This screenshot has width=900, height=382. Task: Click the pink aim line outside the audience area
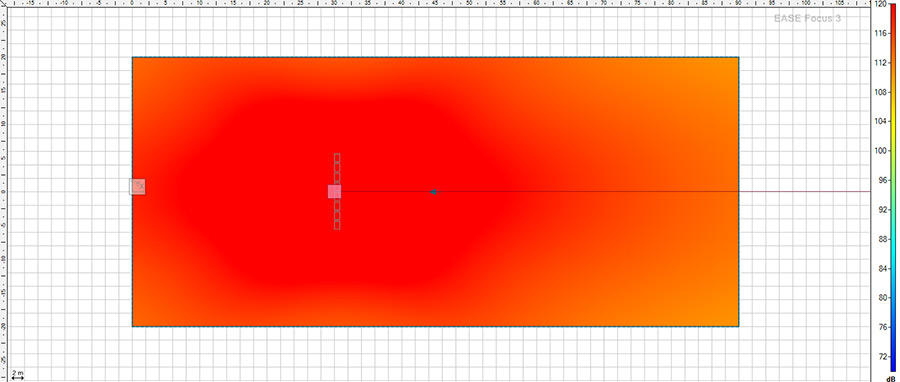click(805, 192)
